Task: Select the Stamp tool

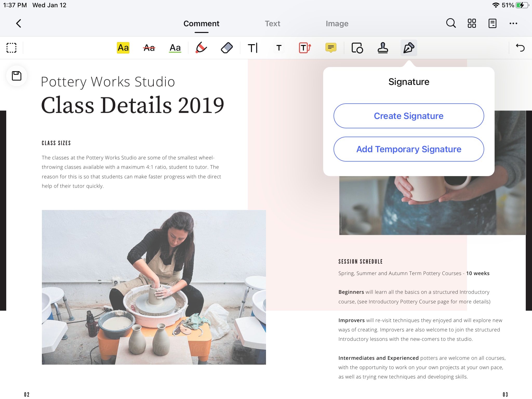Action: (383, 47)
